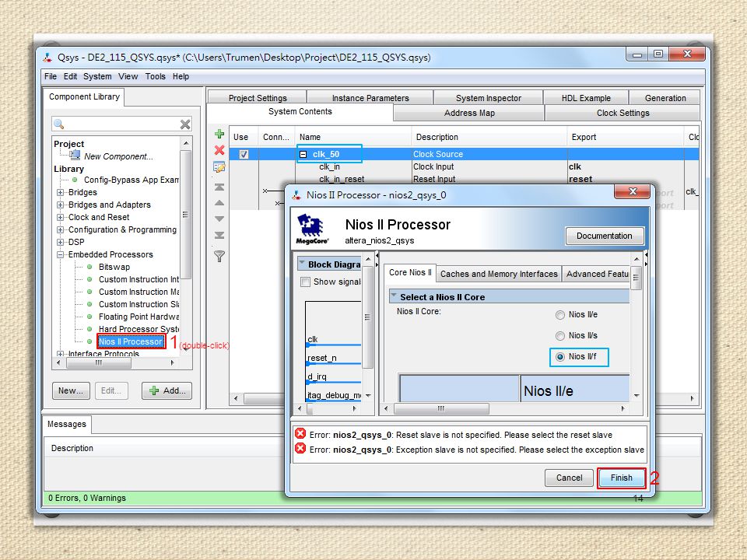The width and height of the screenshot is (747, 560).
Task: Click the edit parameters icon in the System Contents toolbar
Action: click(x=219, y=167)
